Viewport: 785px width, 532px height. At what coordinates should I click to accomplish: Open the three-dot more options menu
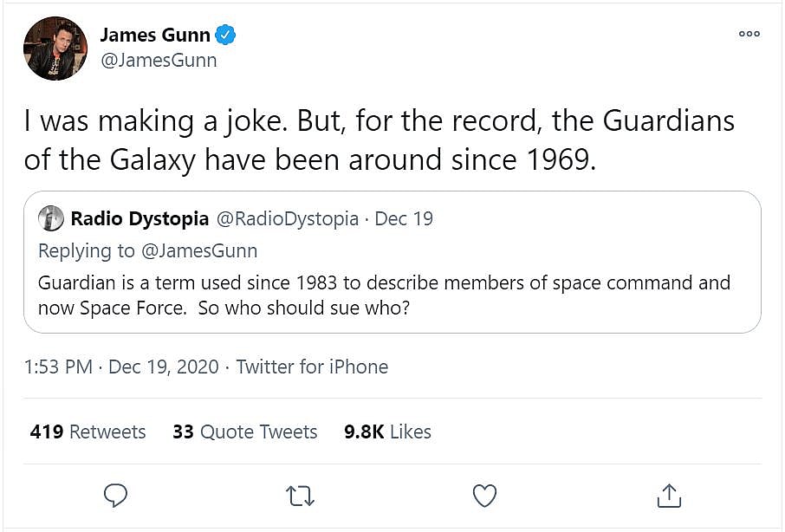click(x=749, y=34)
